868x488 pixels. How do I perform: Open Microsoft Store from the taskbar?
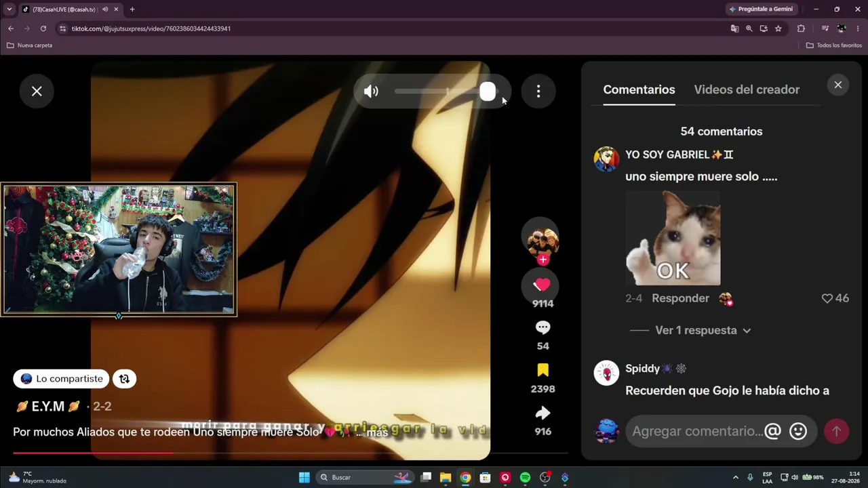click(x=485, y=477)
